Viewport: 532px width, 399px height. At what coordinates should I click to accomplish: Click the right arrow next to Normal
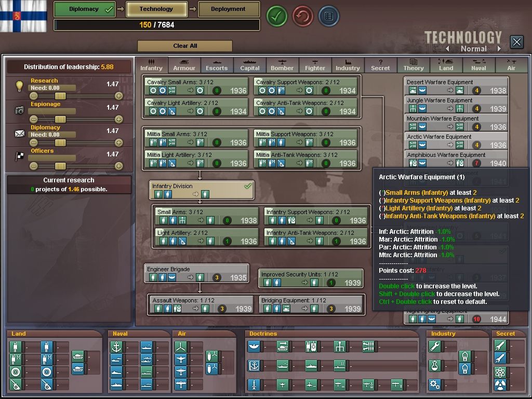coord(499,49)
